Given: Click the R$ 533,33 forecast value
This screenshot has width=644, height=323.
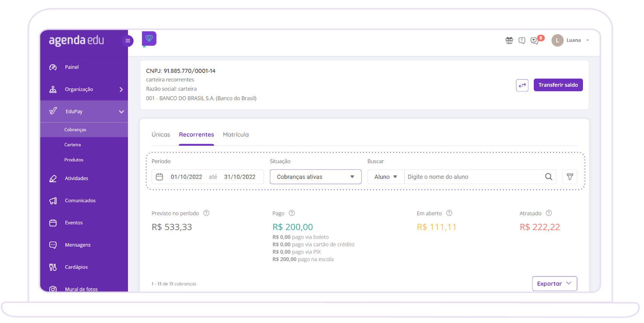Looking at the screenshot, I should (x=172, y=227).
